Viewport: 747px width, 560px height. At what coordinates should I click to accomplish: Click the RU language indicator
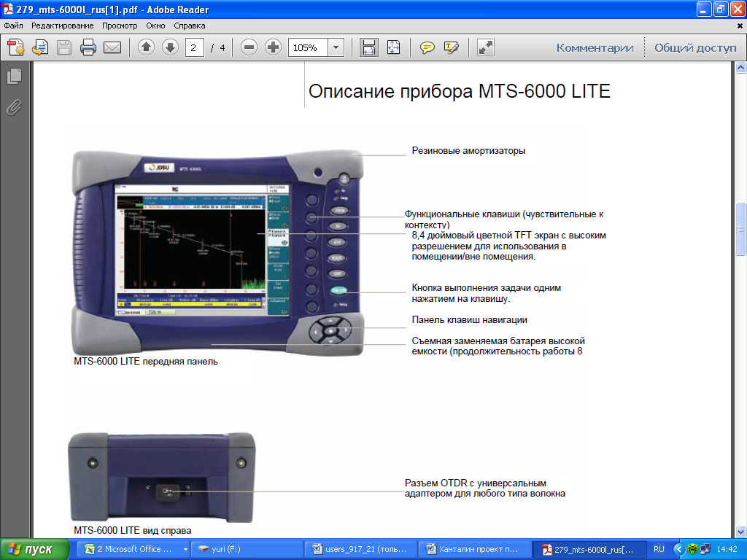(659, 549)
